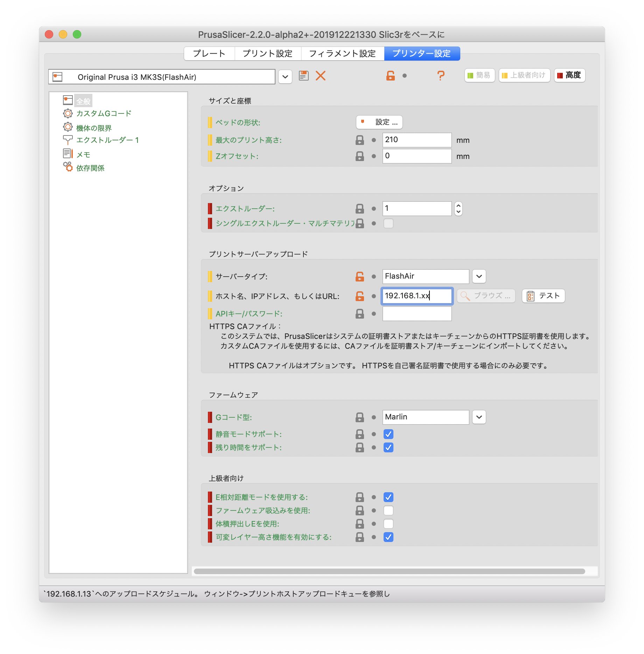This screenshot has width=644, height=654.
Task: Click the lock icon beside ファームウェア吸込みを使用
Action: point(359,510)
